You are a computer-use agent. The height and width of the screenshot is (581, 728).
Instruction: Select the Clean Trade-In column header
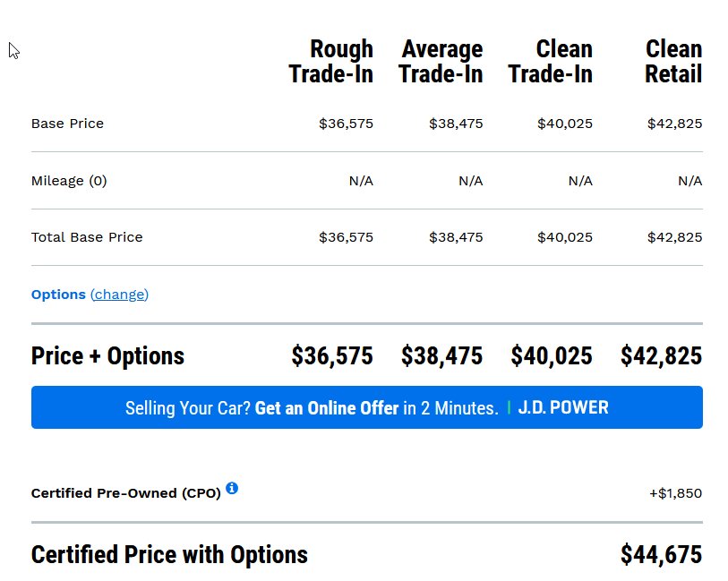[x=550, y=61]
